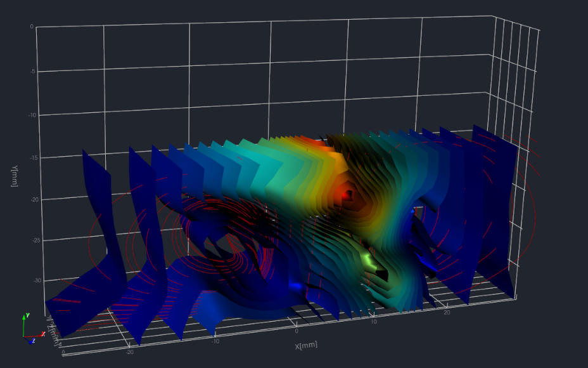Select the -10 tick label on the X axis

tap(215, 341)
